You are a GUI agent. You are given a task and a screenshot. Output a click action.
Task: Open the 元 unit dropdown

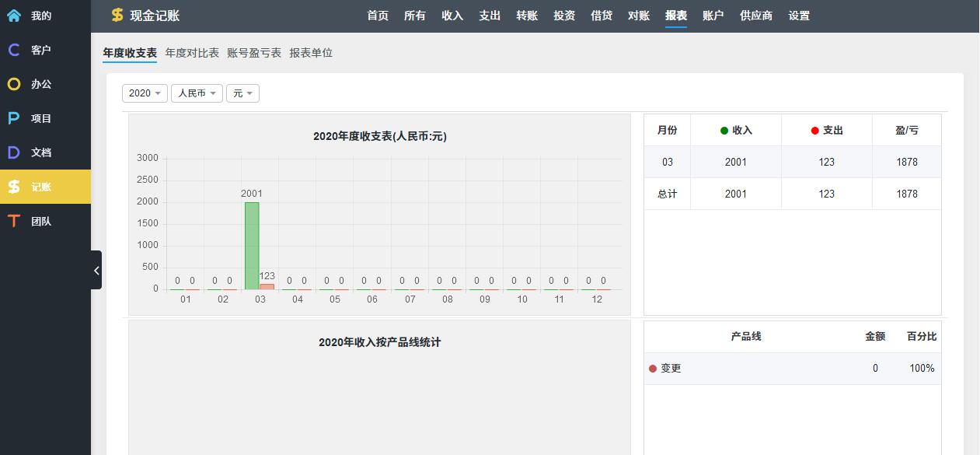pyautogui.click(x=242, y=93)
